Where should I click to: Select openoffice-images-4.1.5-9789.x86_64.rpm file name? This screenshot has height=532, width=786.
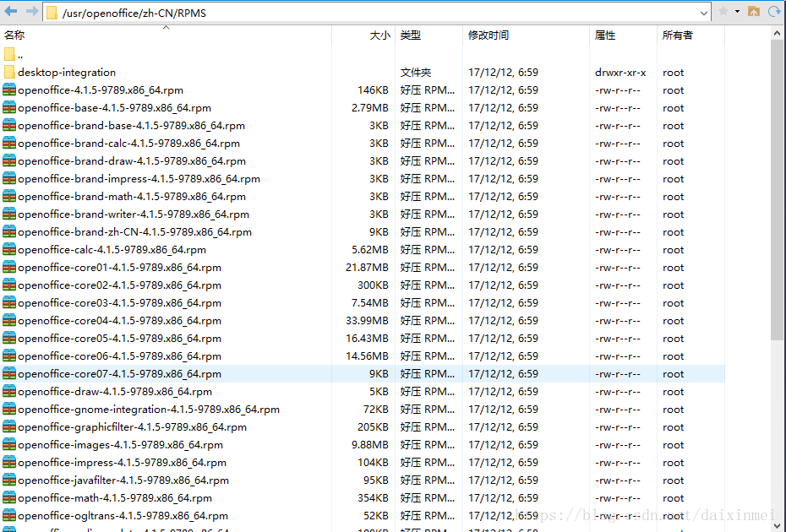pyautogui.click(x=120, y=445)
